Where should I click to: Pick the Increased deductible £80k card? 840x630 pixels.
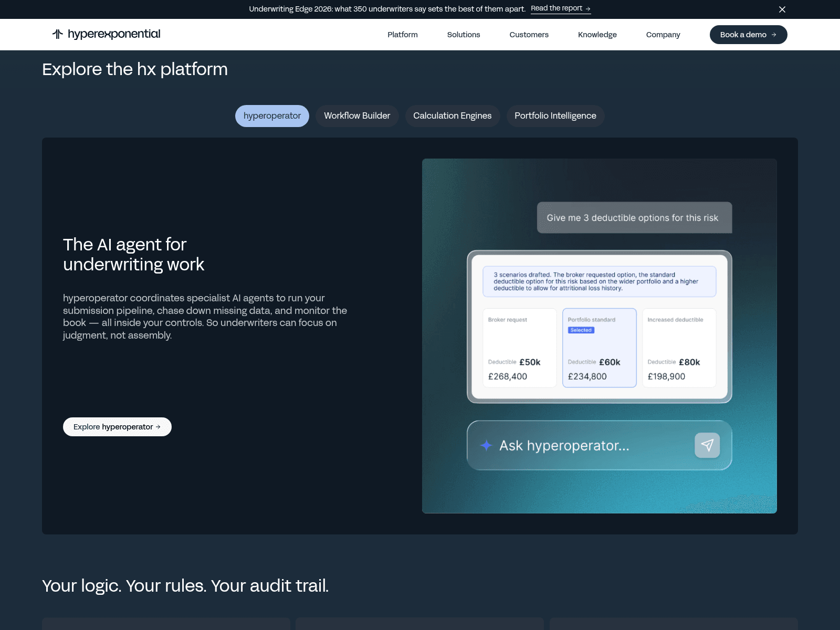coord(679,348)
